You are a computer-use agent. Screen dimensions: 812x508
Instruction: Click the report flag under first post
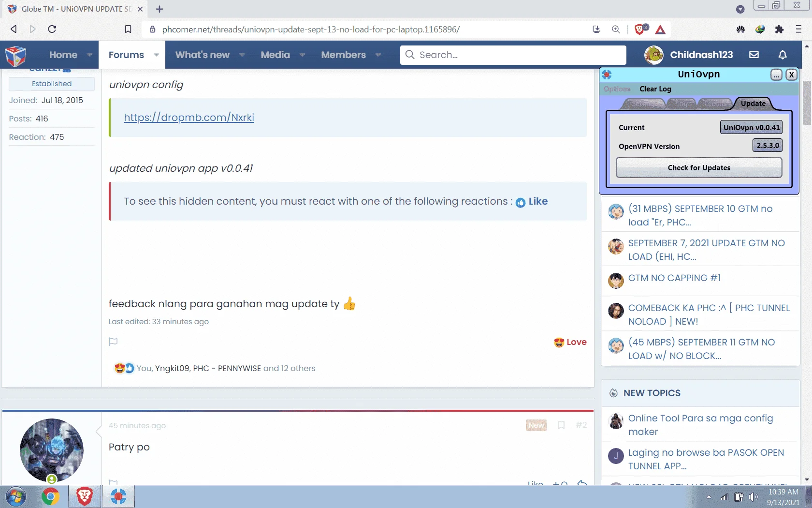tap(113, 342)
